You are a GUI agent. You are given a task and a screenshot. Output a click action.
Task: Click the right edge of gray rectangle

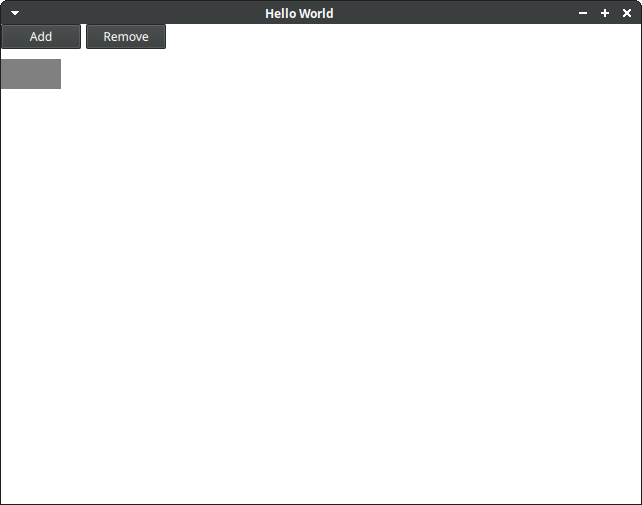click(x=58, y=74)
